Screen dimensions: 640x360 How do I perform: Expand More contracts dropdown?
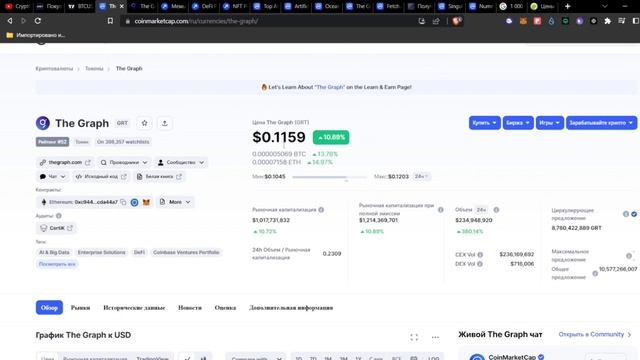(175, 202)
